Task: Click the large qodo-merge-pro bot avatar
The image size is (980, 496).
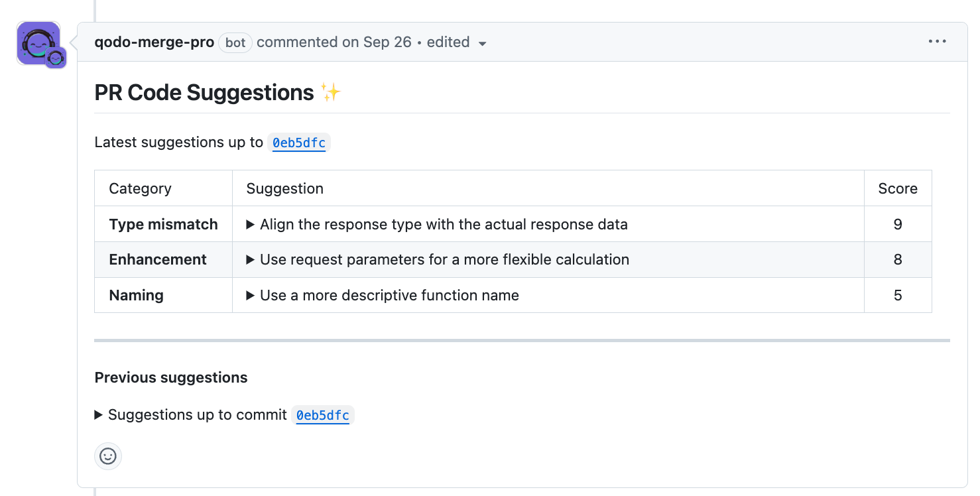Action: point(36,41)
